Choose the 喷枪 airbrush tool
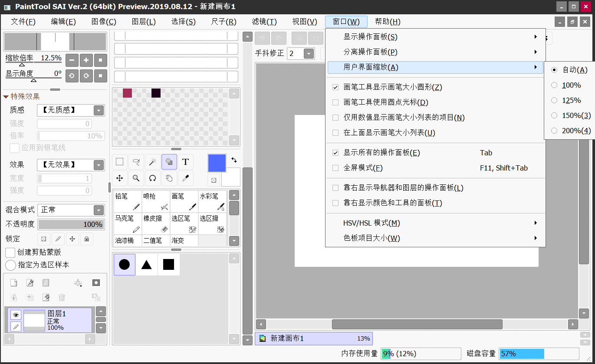 156,202
